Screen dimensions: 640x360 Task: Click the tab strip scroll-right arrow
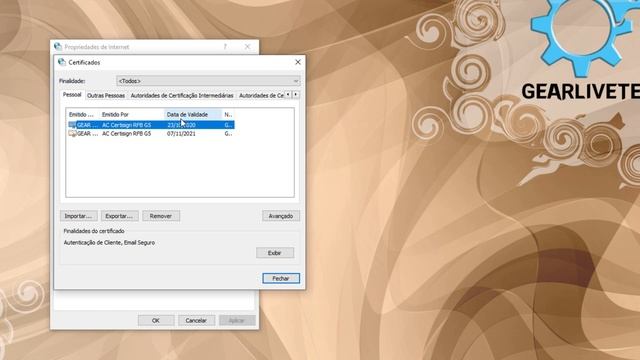296,95
